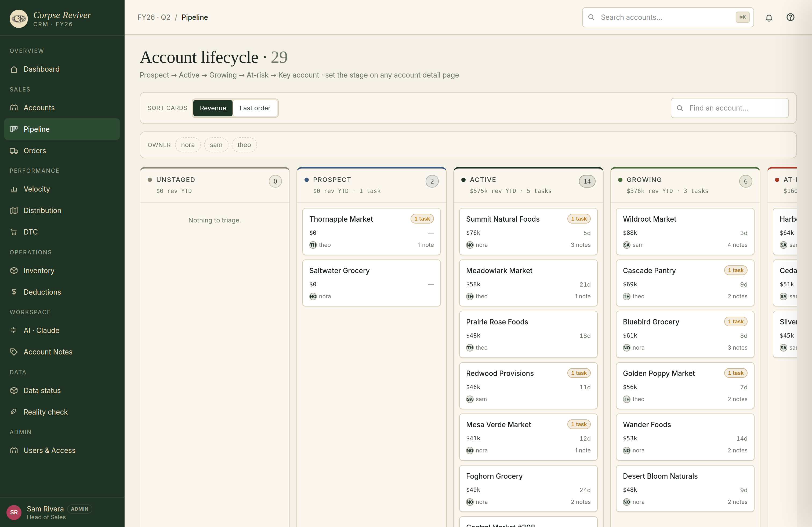
Task: Click the AI Claude sparkle icon
Action: 14,330
